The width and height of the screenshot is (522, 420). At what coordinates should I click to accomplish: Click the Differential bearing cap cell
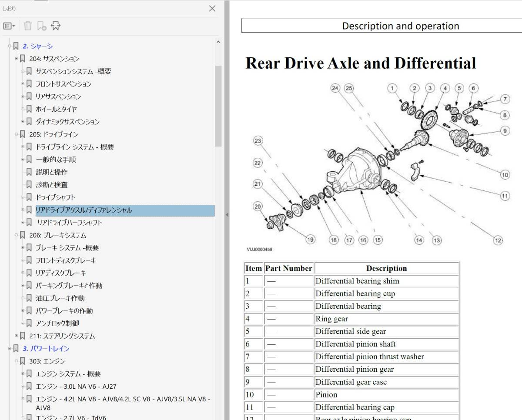coord(386,407)
